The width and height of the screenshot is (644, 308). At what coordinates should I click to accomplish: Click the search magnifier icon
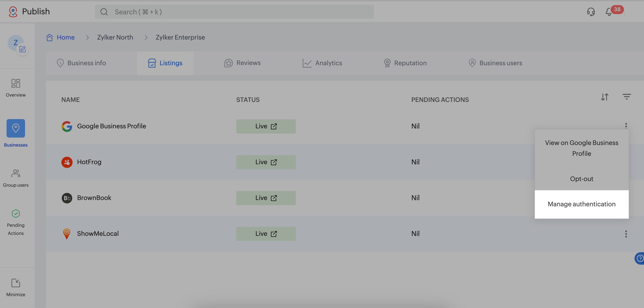pyautogui.click(x=104, y=12)
